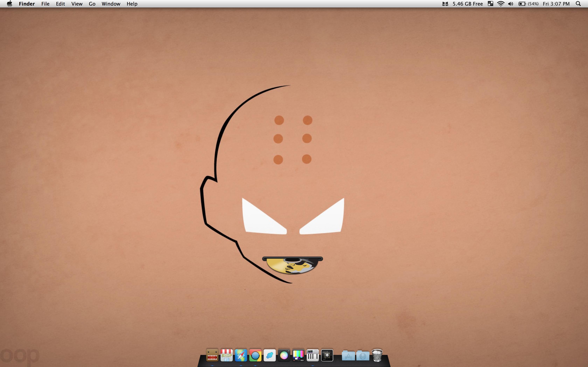This screenshot has height=367, width=588.
Task: Open the Wi-Fi status menu
Action: click(500, 4)
